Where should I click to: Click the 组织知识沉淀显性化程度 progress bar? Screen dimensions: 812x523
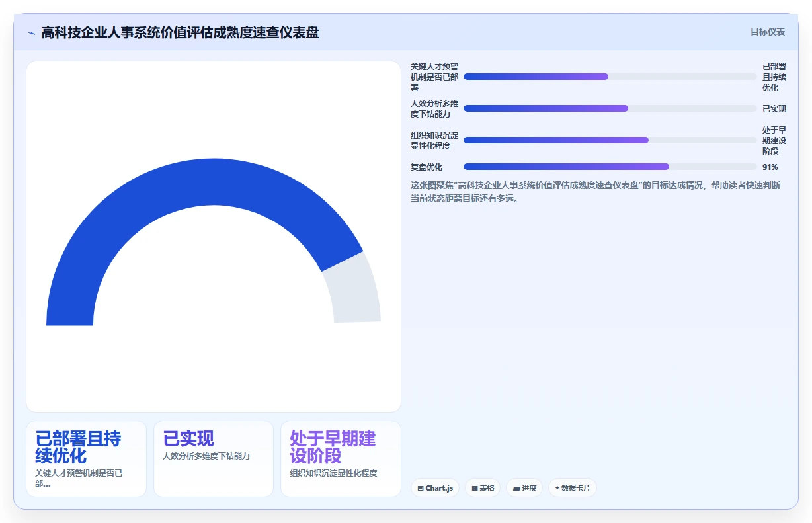tap(610, 140)
